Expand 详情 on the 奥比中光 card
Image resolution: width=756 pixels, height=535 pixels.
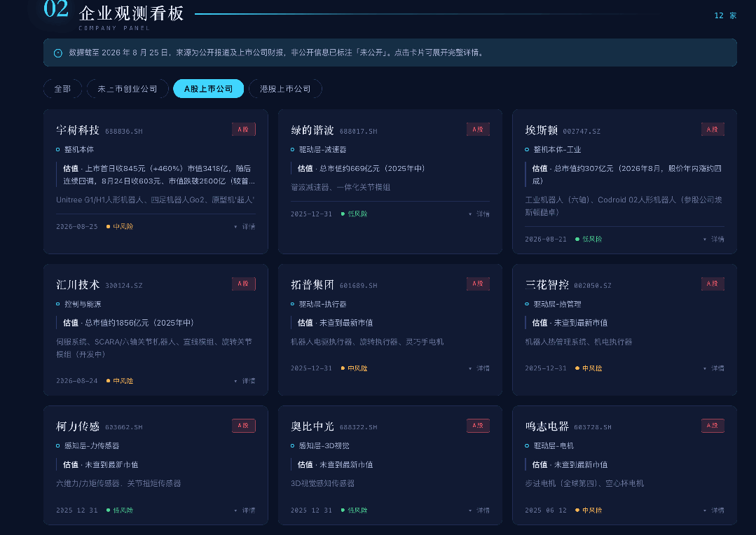tap(479, 510)
